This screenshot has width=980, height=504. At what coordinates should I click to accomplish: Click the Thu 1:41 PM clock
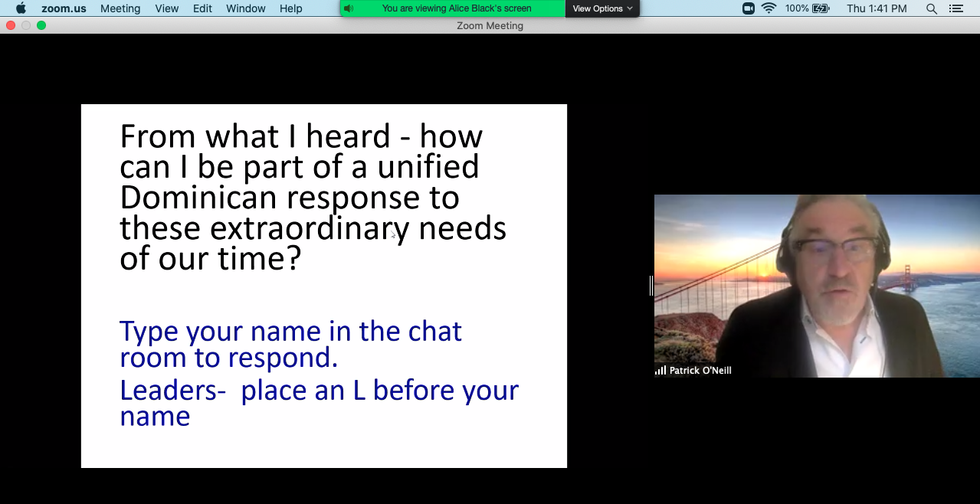877,8
